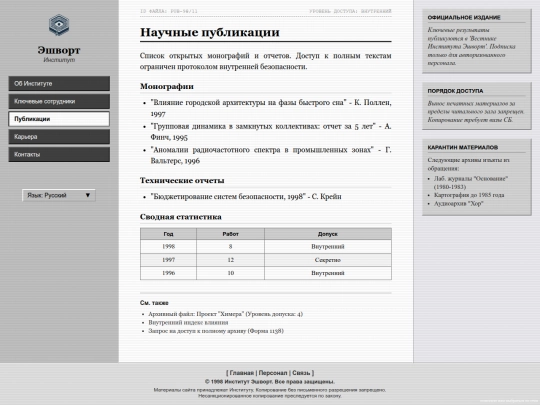Image resolution: width=540 pixels, height=405 pixels.
Task: Click the Порядок доступа panel heading
Action: point(455,91)
